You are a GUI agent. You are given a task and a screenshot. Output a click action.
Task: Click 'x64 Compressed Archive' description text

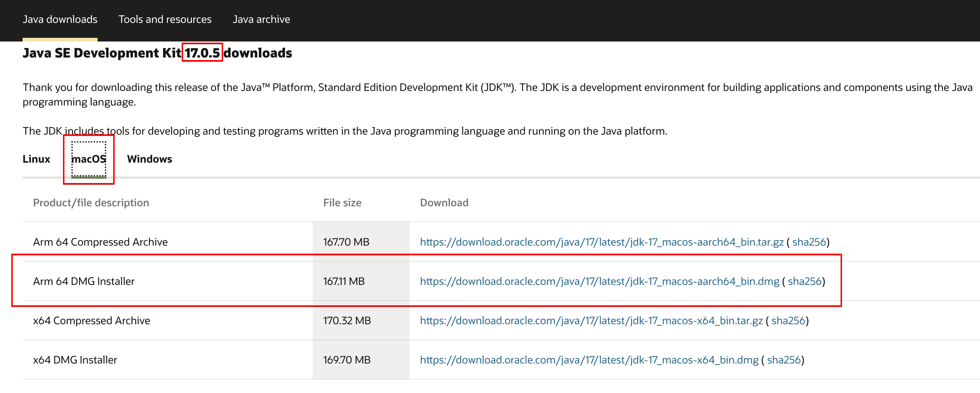[92, 320]
